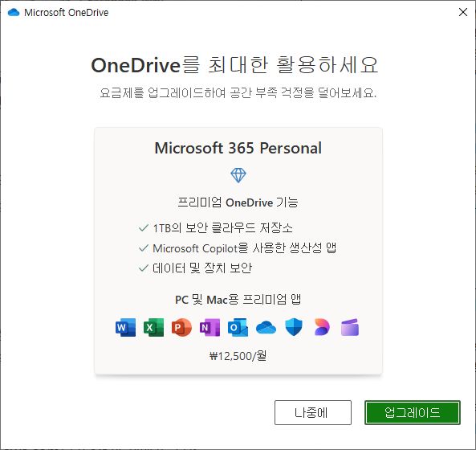
Task: Click the 프리미엄 OneDrive 기능 label
Action: (x=238, y=202)
